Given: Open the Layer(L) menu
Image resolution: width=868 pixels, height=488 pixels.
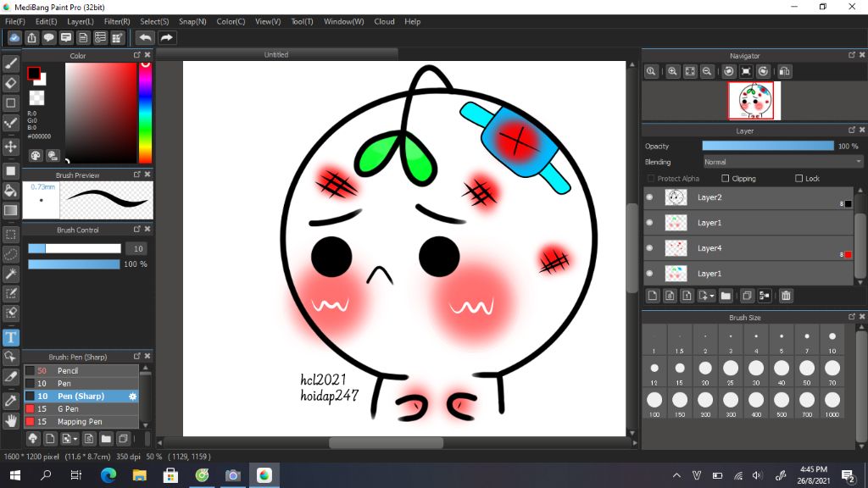Looking at the screenshot, I should point(81,21).
